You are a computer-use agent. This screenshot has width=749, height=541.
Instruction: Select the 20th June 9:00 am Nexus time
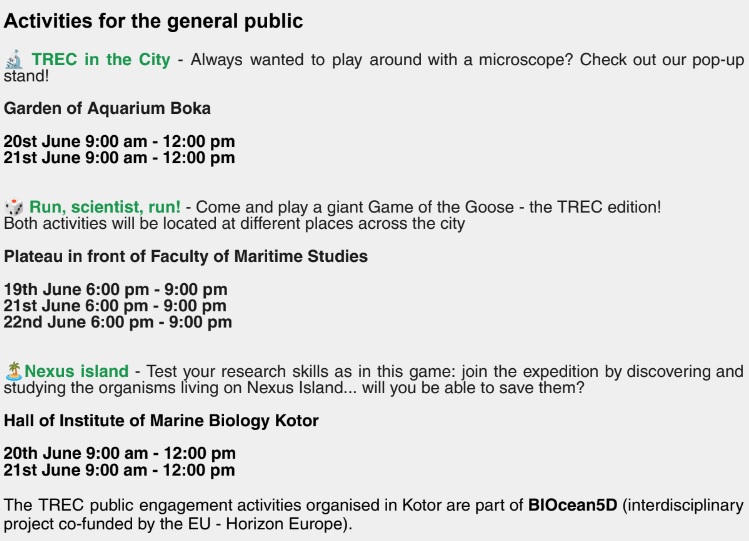coord(119,453)
